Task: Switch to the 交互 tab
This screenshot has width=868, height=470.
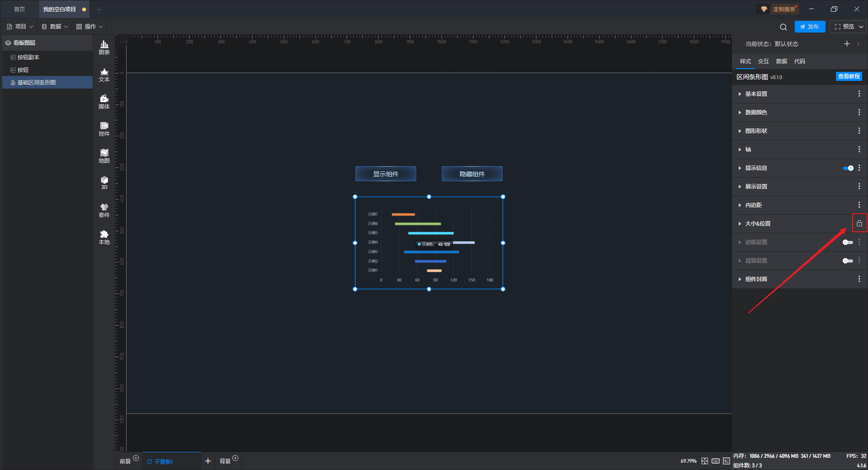Action: [x=763, y=61]
